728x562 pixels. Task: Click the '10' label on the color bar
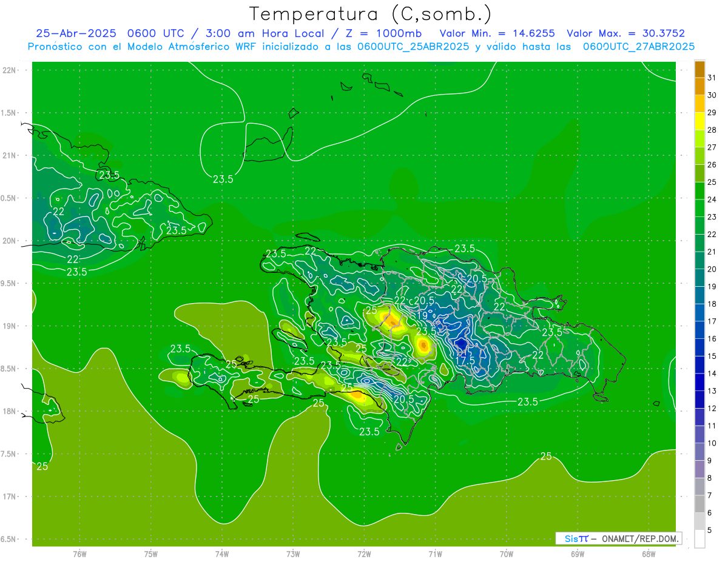click(712, 443)
